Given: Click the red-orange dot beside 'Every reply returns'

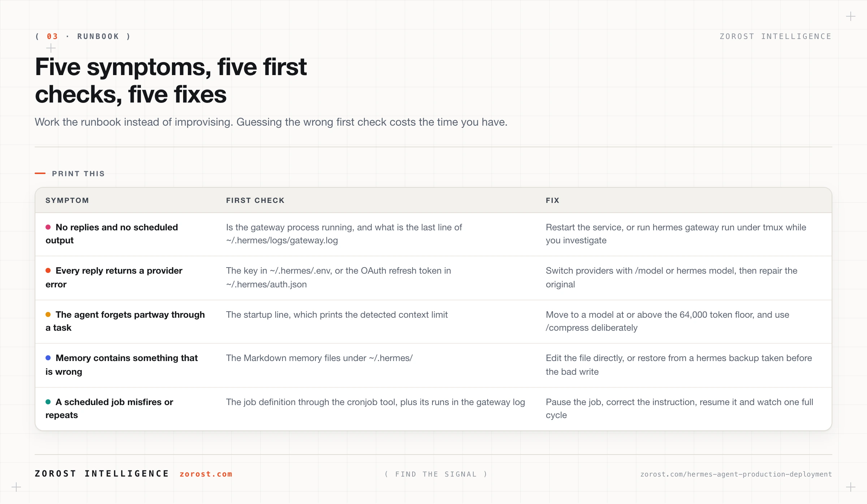Looking at the screenshot, I should pos(48,270).
